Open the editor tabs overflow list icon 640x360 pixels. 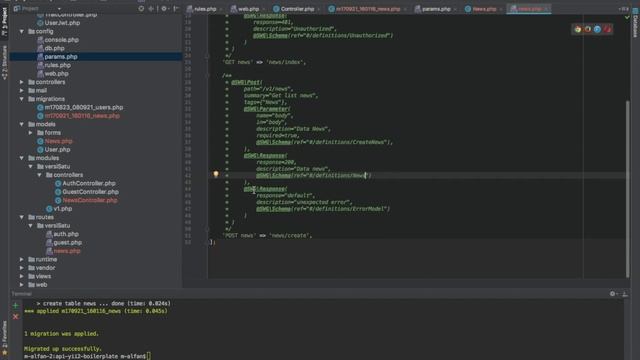(x=623, y=9)
